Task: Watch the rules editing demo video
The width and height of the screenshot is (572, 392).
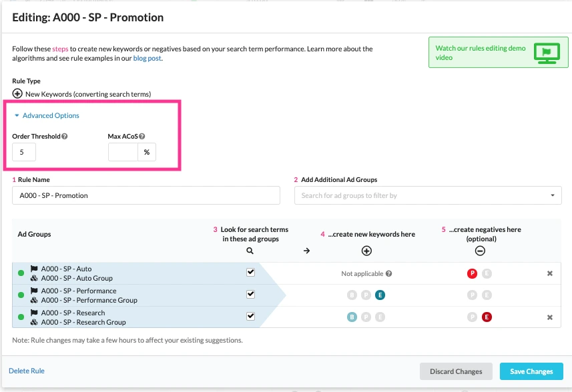Action: click(x=497, y=53)
